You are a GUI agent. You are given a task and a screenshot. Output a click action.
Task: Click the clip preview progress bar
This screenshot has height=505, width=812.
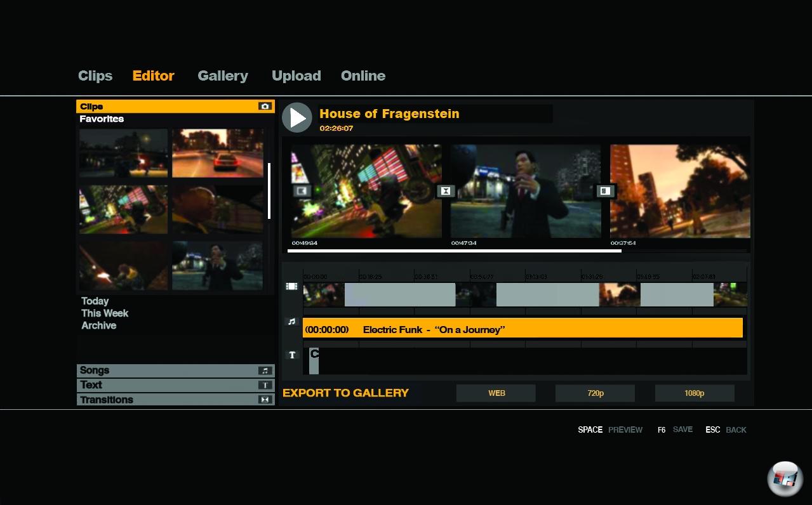coord(454,251)
